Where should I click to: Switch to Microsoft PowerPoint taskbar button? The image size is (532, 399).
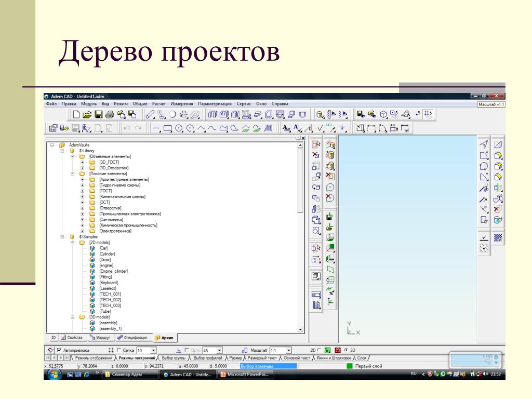click(245, 375)
